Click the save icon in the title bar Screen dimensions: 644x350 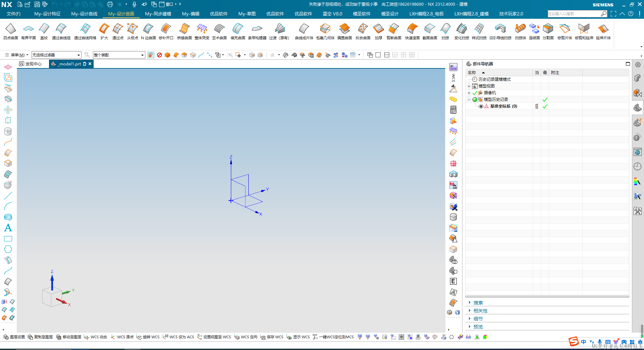[37, 4]
